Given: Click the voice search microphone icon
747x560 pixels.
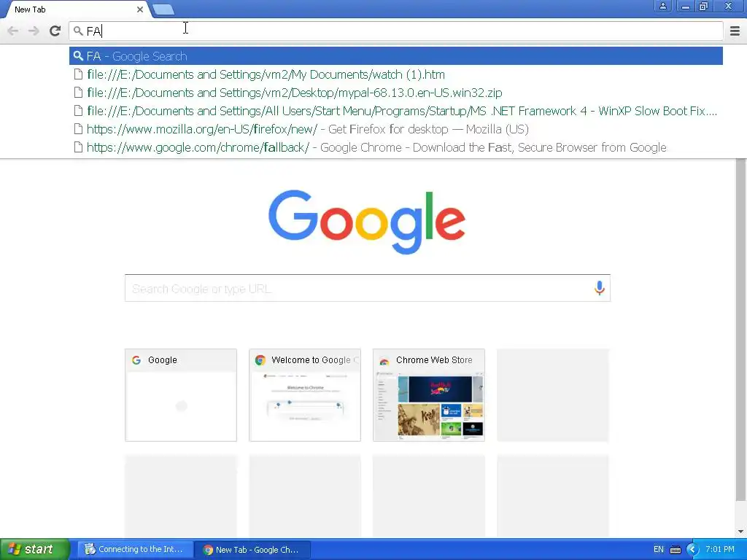Looking at the screenshot, I should 600,288.
